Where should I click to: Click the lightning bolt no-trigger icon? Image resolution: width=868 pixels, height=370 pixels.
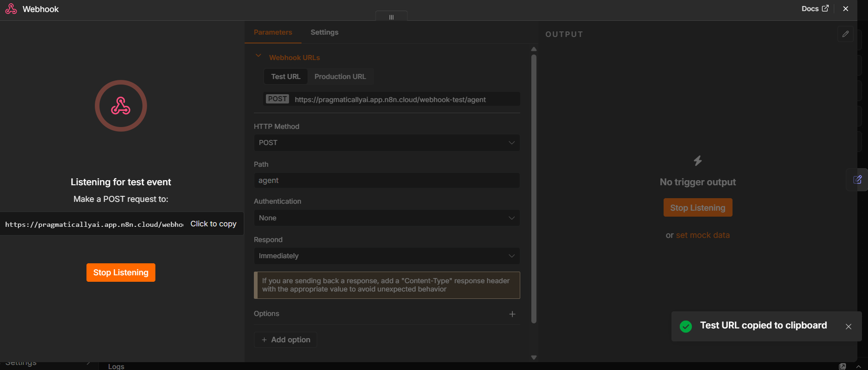[x=698, y=161]
